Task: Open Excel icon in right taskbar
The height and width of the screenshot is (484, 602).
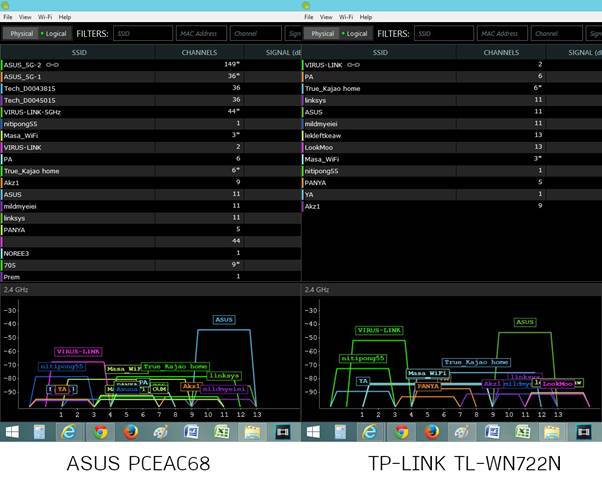Action: click(x=523, y=432)
